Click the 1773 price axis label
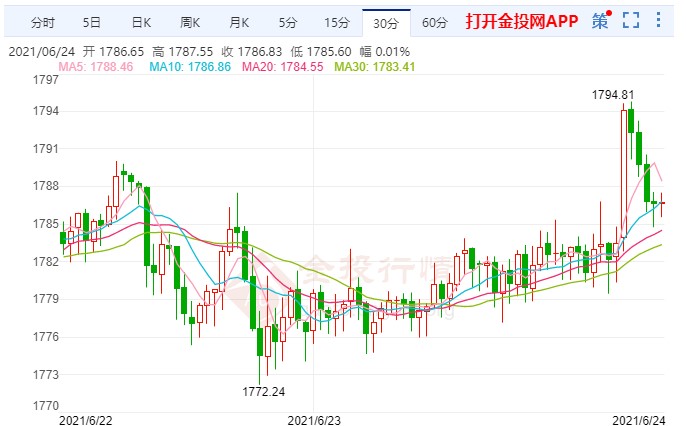Image resolution: width=686 pixels, height=426 pixels. pos(46,375)
